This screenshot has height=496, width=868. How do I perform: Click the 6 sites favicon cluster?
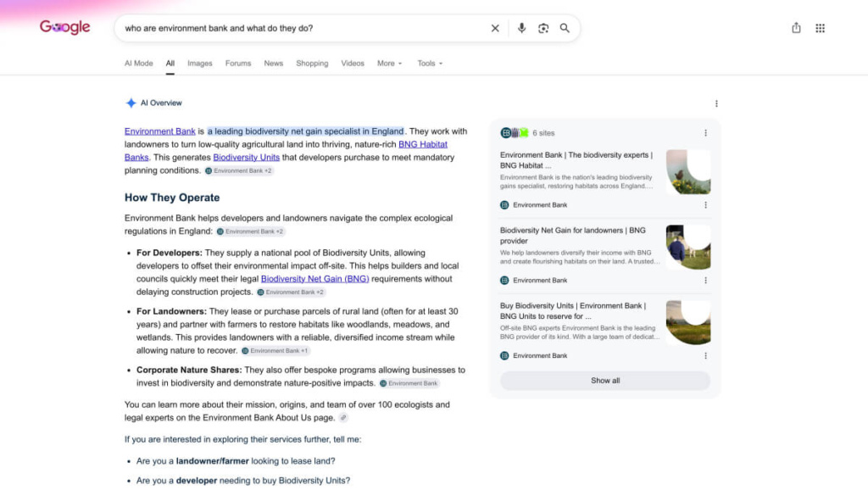point(515,133)
